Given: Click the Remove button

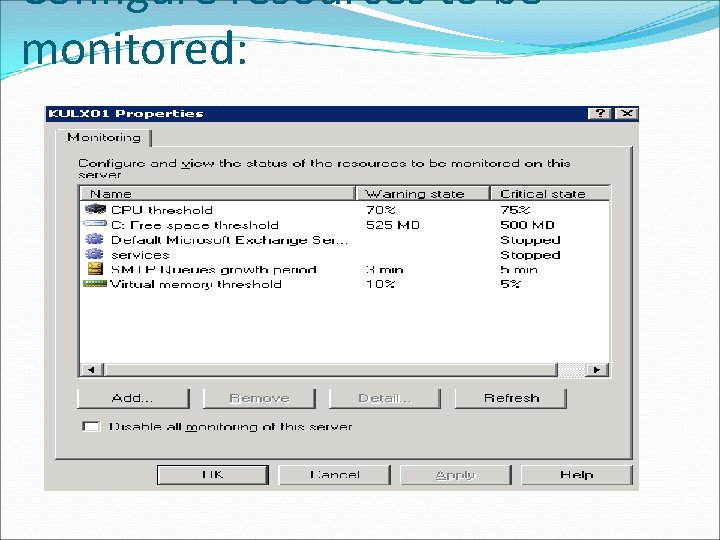Looking at the screenshot, I should 259,398.
